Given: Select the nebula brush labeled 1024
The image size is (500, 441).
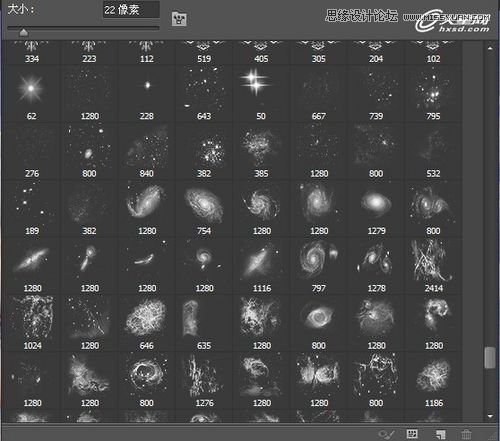Looking at the screenshot, I should pyautogui.click(x=32, y=323).
